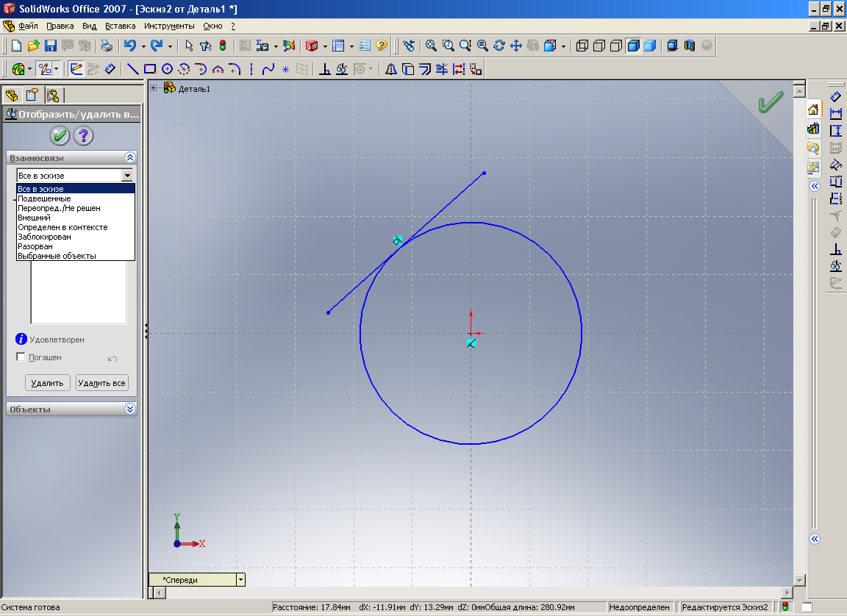Activate the Pan view tool
Image resolution: width=847 pixels, height=616 pixels.
pos(515,46)
